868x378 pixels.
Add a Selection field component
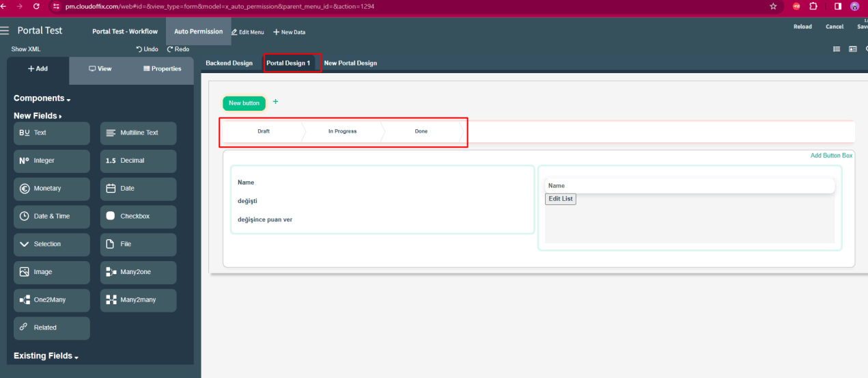coord(52,245)
